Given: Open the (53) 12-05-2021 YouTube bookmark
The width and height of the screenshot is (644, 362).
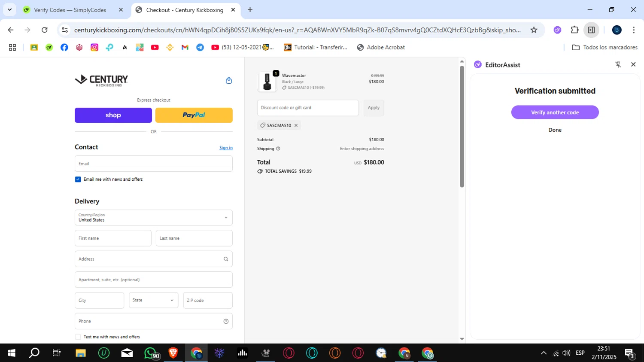Looking at the screenshot, I should tap(243, 47).
